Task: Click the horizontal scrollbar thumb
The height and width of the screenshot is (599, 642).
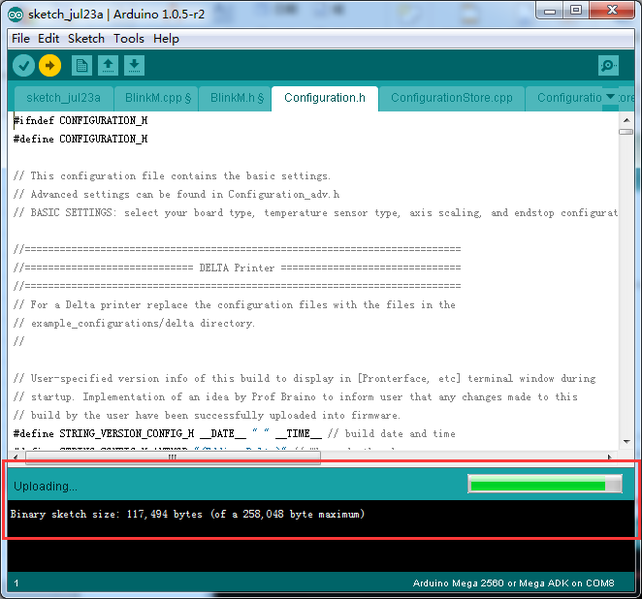Action: 173,457
